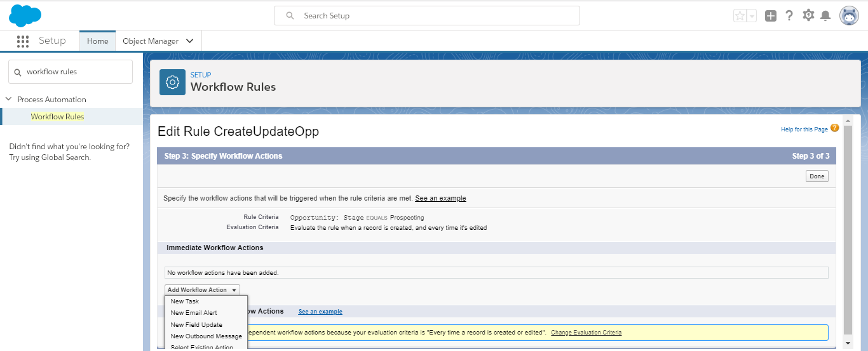Follow the Change Evaluation Criteria link
Viewport: 868px width, 351px height.
pyautogui.click(x=586, y=333)
